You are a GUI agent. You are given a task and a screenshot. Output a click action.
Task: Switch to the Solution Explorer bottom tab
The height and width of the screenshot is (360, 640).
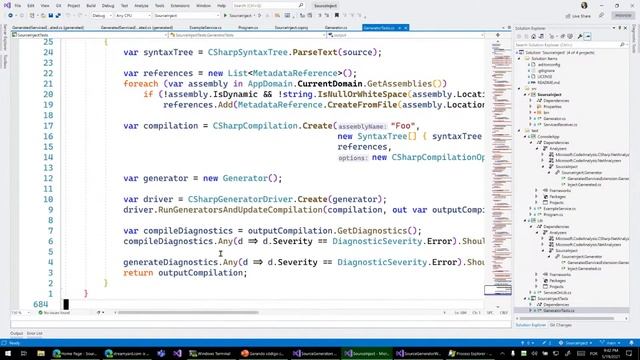point(531,325)
